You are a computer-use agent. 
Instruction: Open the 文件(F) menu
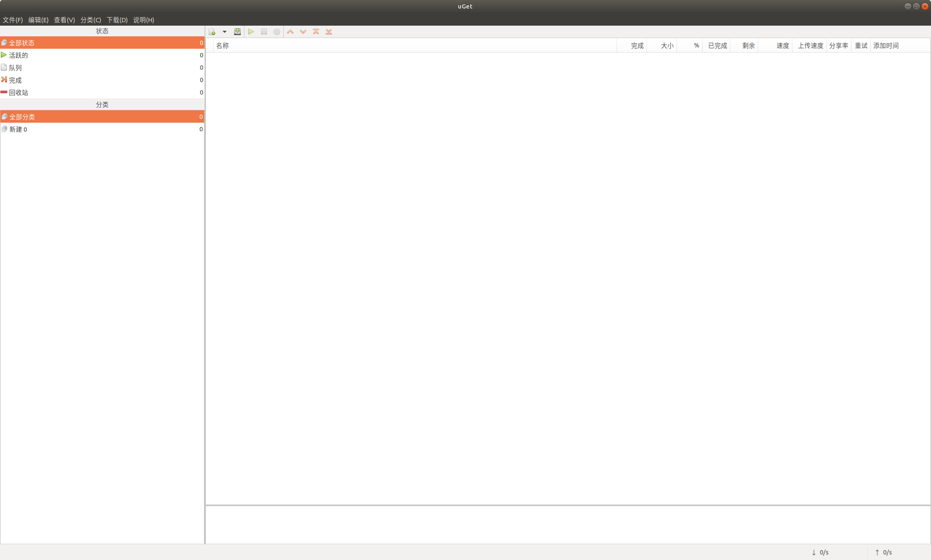[x=13, y=20]
